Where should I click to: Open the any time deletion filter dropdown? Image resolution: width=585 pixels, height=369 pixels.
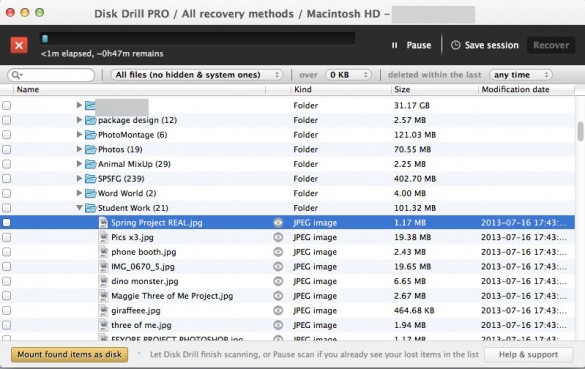[x=521, y=75]
